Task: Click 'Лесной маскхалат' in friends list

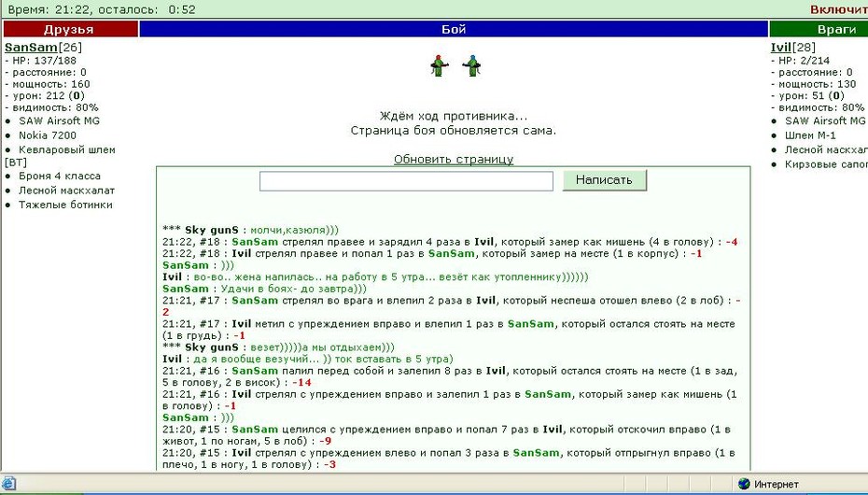Action: coord(66,191)
